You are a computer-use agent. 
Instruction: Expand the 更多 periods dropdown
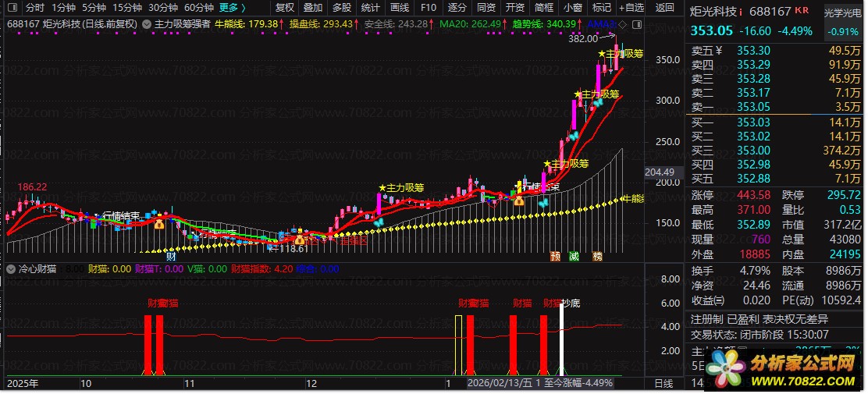click(233, 8)
